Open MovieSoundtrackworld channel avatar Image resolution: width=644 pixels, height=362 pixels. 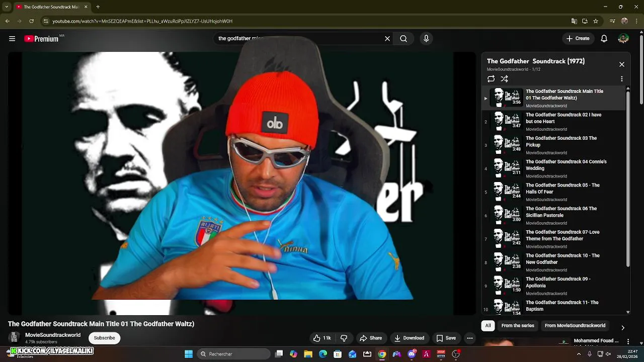coord(14,338)
